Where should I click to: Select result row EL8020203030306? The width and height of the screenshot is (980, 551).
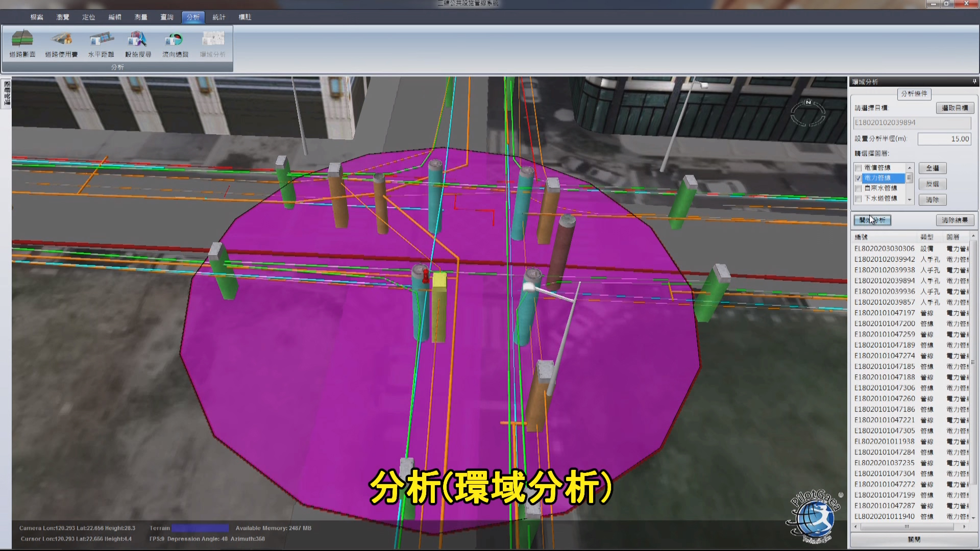[x=911, y=248]
